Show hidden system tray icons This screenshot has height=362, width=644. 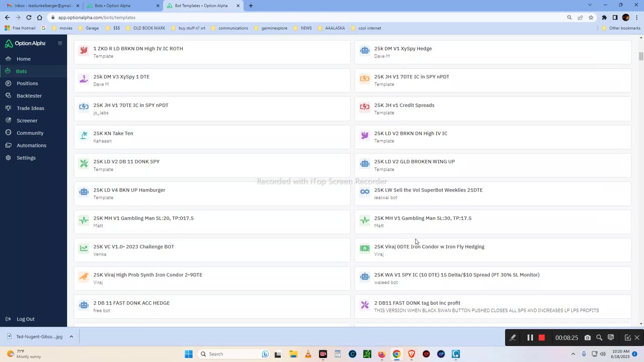tap(573, 354)
